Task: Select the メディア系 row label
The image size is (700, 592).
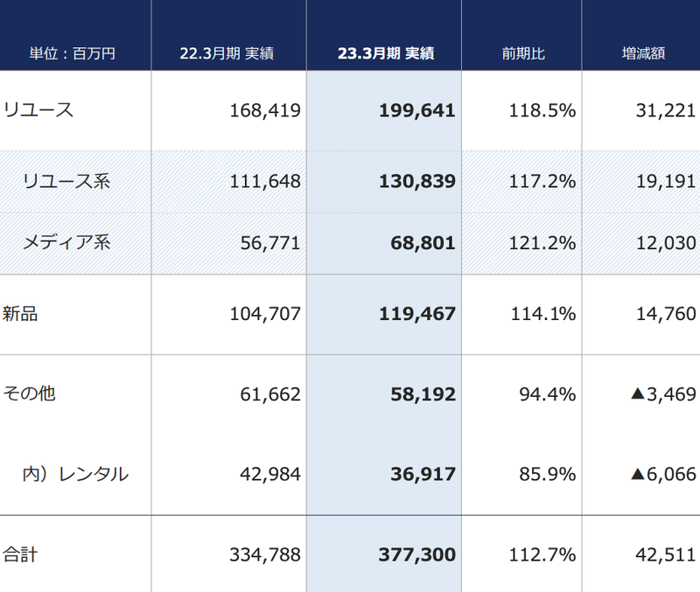Action: coord(66,242)
